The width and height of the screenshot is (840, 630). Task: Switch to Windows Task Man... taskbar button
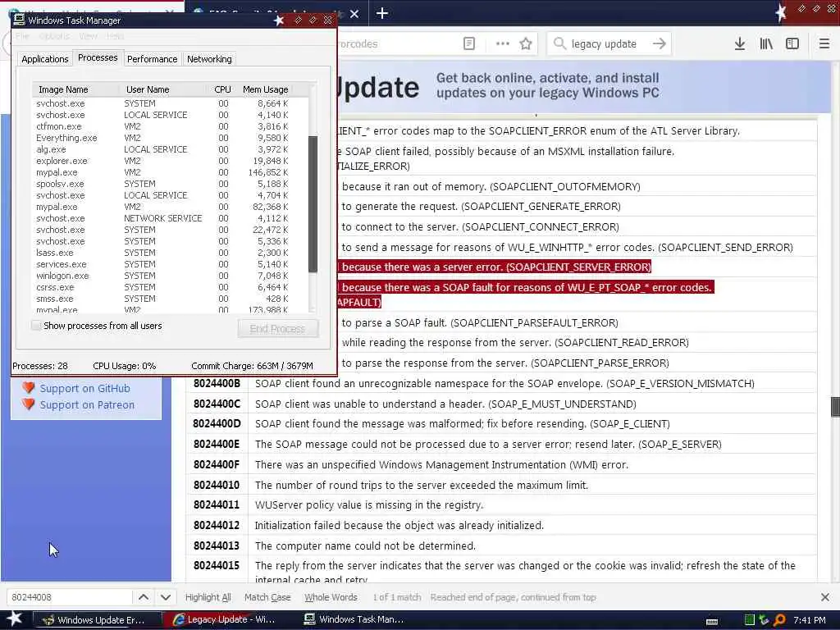[x=358, y=619]
